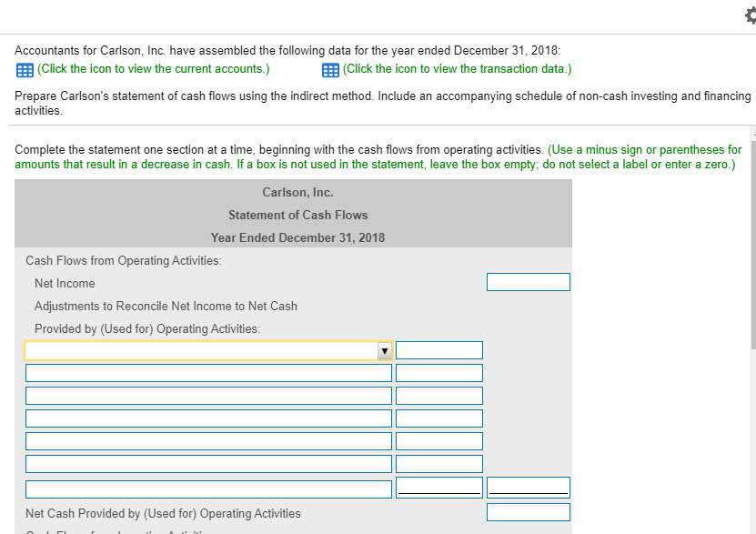756x534 pixels.
Task: Click the second adjustment label input box
Action: 208,372
